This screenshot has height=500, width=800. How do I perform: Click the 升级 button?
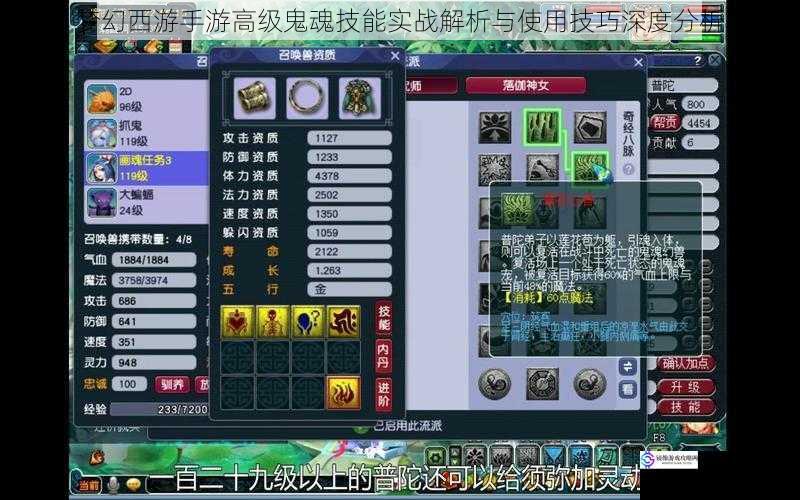coord(685,387)
